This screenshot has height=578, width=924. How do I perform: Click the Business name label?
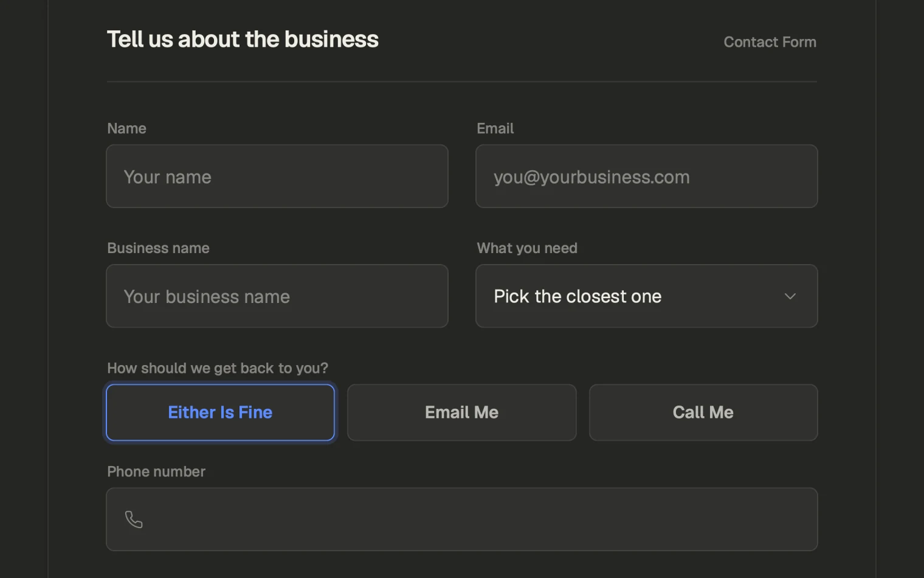[158, 248]
